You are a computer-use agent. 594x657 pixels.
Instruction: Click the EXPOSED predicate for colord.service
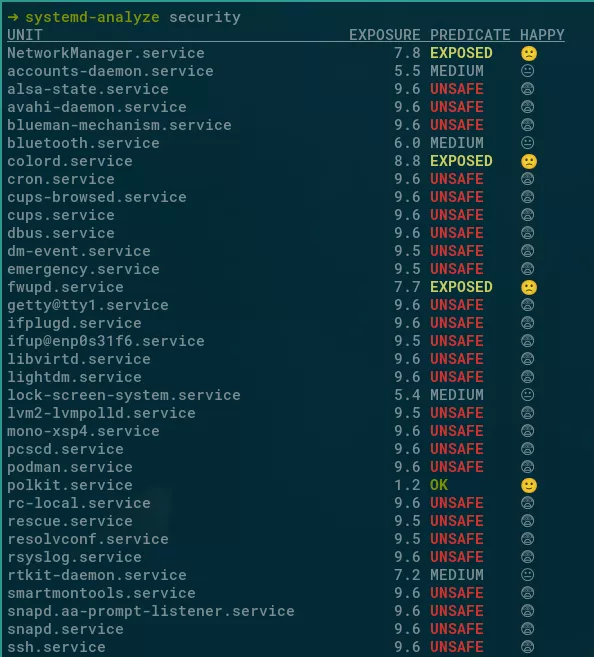pyautogui.click(x=461, y=161)
